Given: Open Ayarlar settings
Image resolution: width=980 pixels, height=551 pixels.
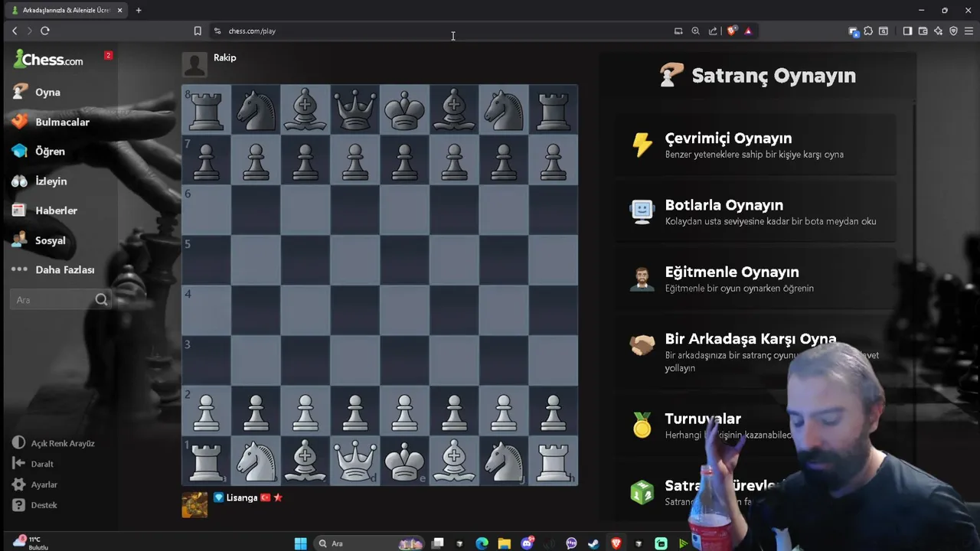Looking at the screenshot, I should click(x=34, y=484).
